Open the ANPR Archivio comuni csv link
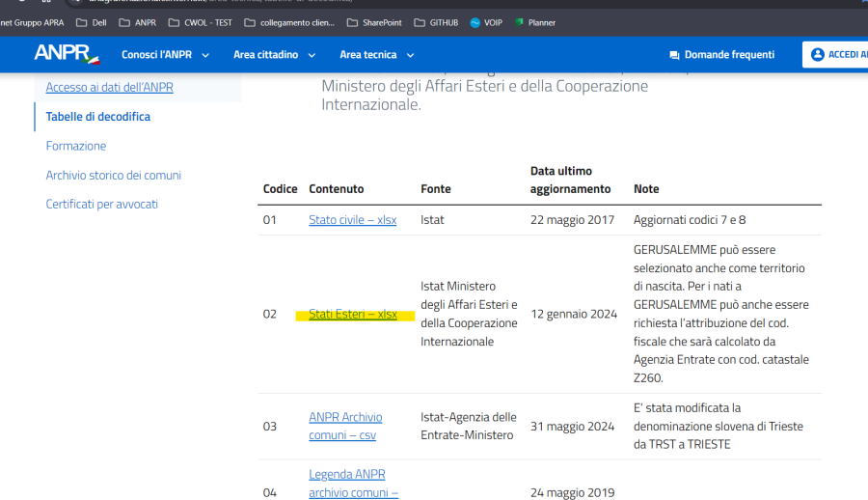The image size is (868, 500). tap(345, 426)
